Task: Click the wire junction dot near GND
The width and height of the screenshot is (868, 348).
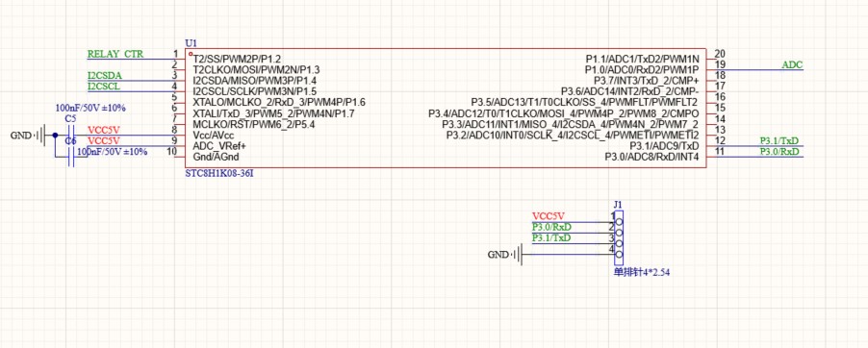Action: tap(55, 135)
